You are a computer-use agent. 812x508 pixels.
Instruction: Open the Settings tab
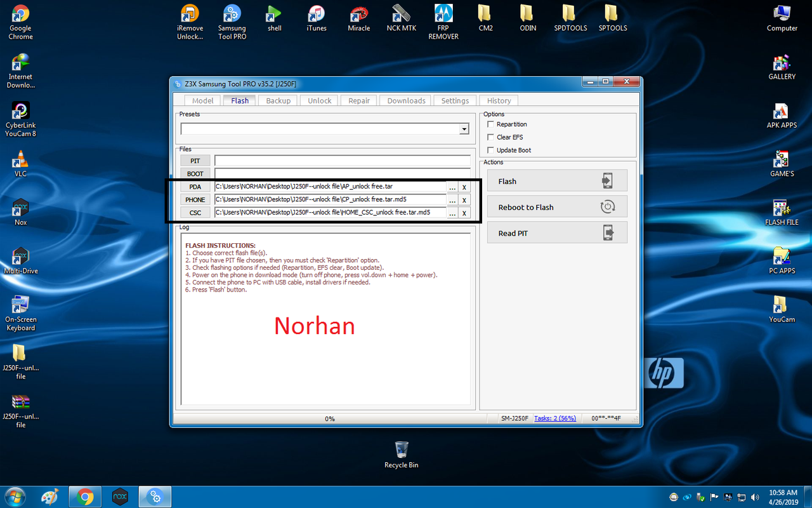coord(455,100)
